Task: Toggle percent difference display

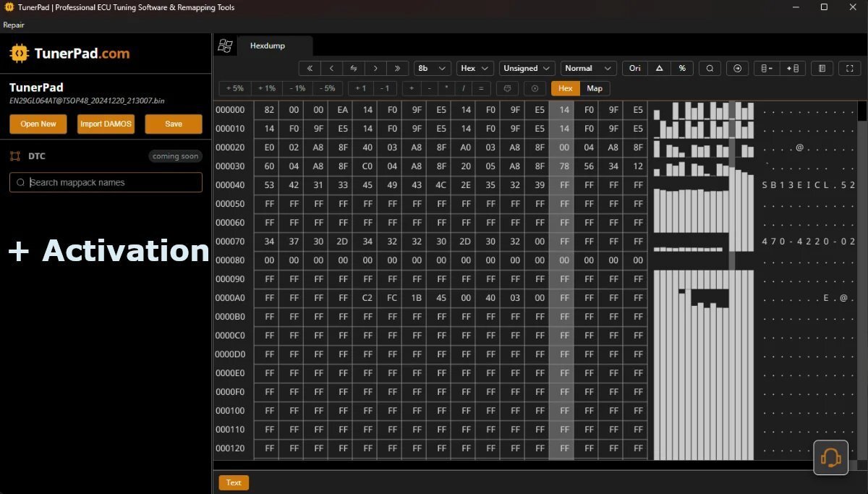Action: point(682,69)
